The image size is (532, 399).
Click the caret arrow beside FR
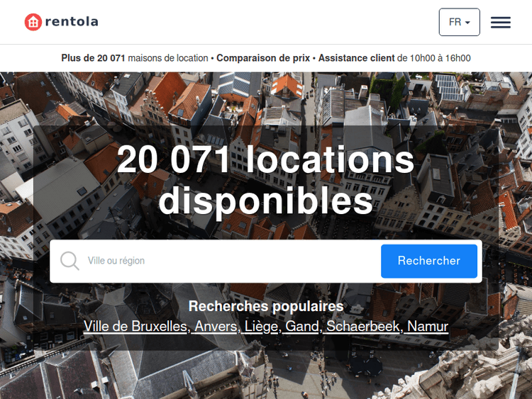tap(467, 23)
